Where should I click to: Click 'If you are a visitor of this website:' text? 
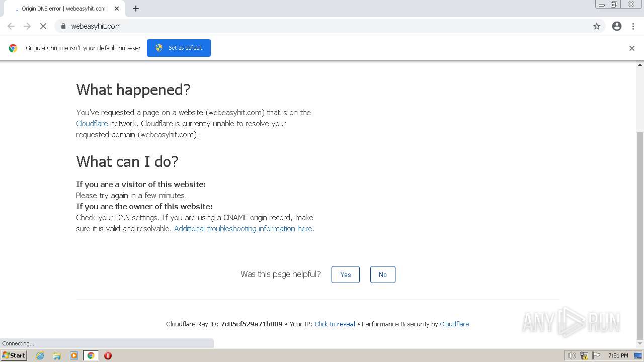(x=141, y=185)
